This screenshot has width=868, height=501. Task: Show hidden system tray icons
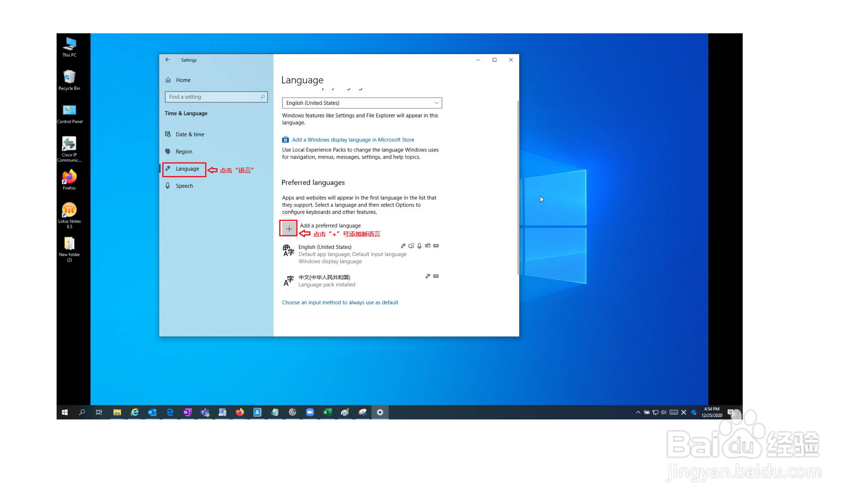coord(638,412)
